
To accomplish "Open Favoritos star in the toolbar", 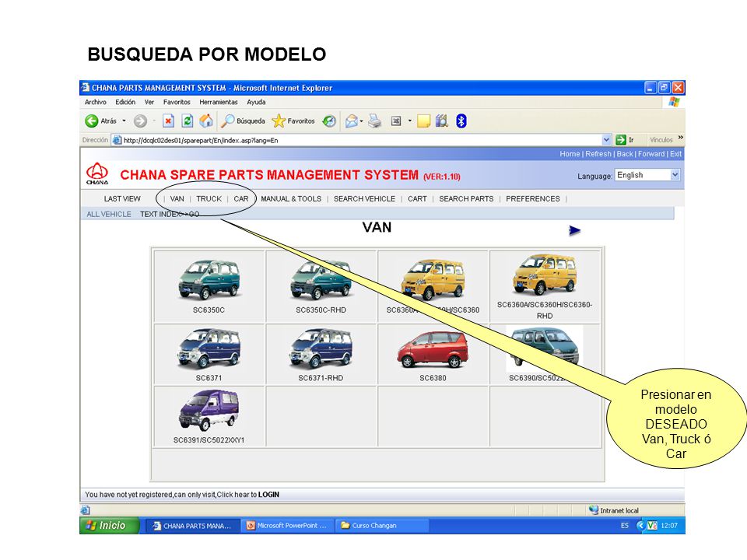I will (293, 121).
